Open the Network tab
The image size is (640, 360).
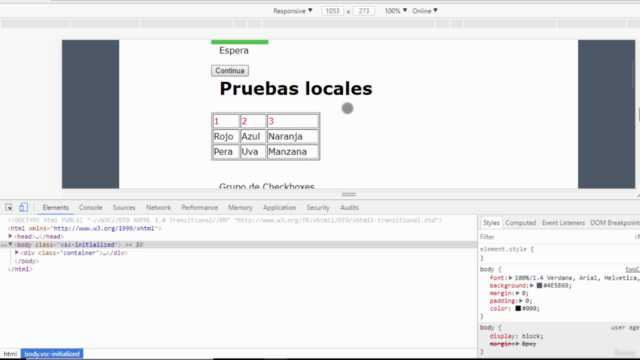tap(158, 207)
